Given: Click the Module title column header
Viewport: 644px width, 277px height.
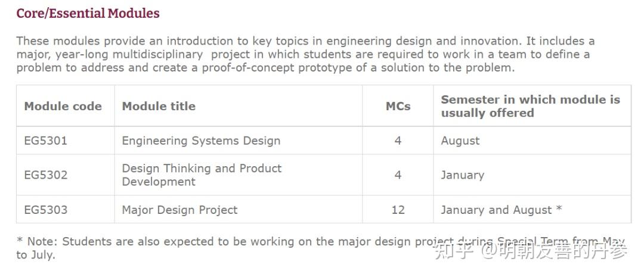Looking at the screenshot, I should pos(159,107).
